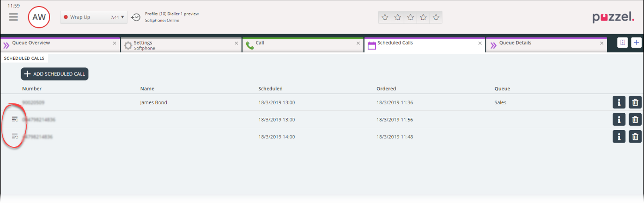Click info icon for 14:00 scheduled call
Image resolution: width=644 pixels, height=203 pixels.
tap(619, 137)
